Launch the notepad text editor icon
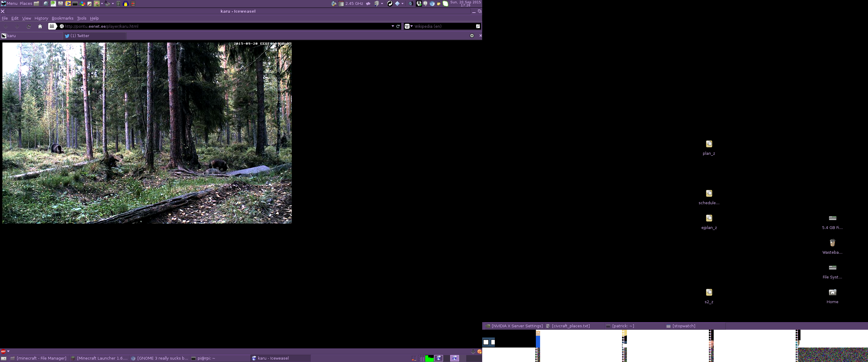This screenshot has width=868, height=362. click(89, 4)
